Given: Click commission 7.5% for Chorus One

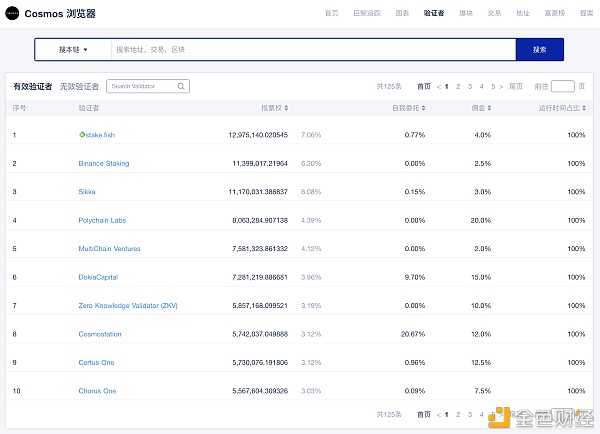Looking at the screenshot, I should click(483, 391).
